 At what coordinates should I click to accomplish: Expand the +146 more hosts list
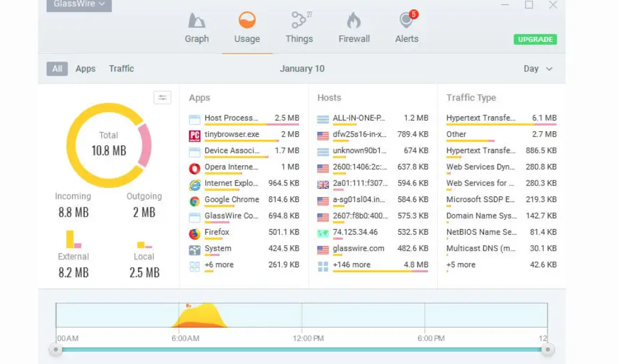click(x=351, y=265)
